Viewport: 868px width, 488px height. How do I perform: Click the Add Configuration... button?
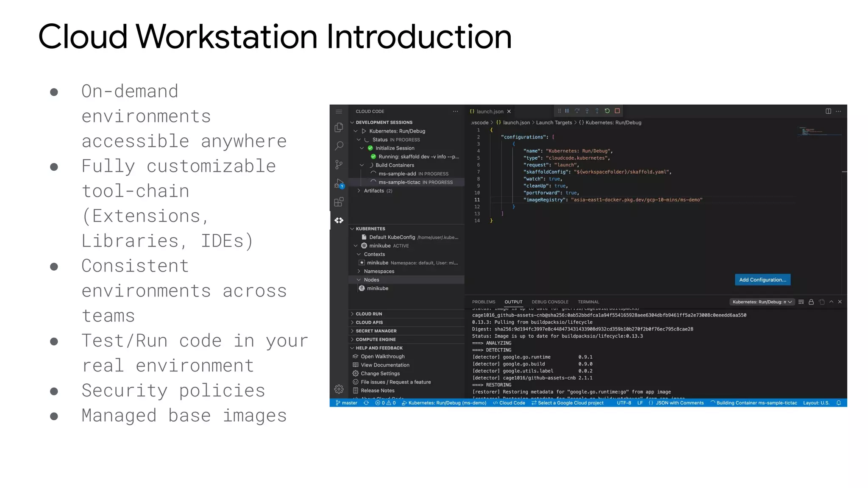(762, 280)
